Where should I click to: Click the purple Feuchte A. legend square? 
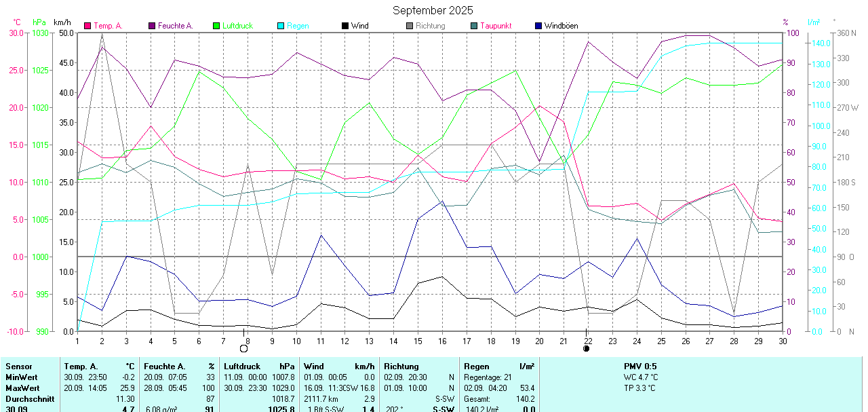coord(153,26)
